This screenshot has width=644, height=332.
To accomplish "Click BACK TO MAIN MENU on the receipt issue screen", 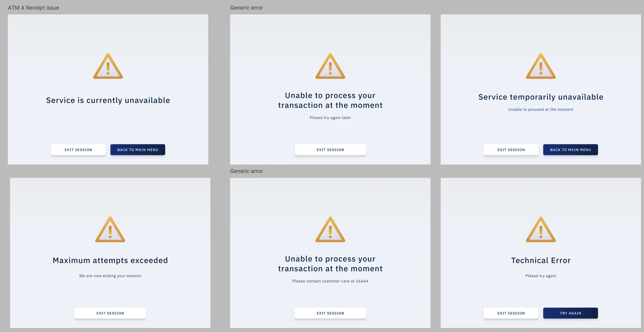I will tap(138, 150).
